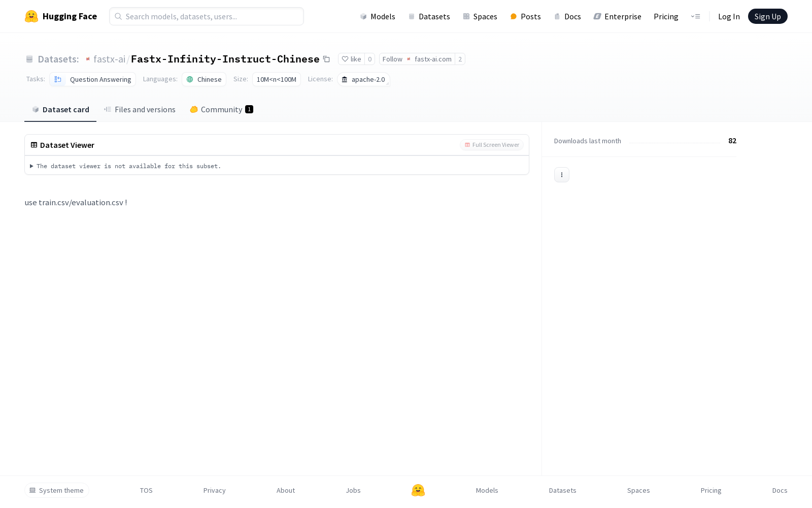
Task: Click Log In
Action: [x=729, y=16]
